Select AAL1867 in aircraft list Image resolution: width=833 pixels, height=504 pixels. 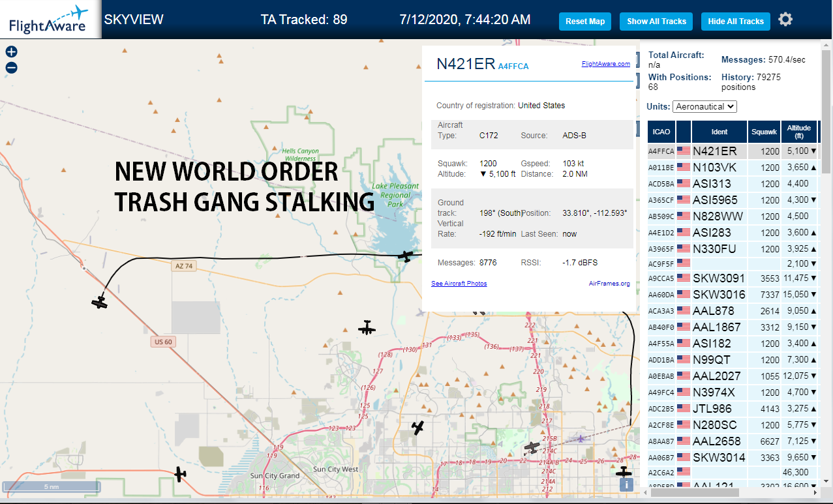pyautogui.click(x=717, y=327)
